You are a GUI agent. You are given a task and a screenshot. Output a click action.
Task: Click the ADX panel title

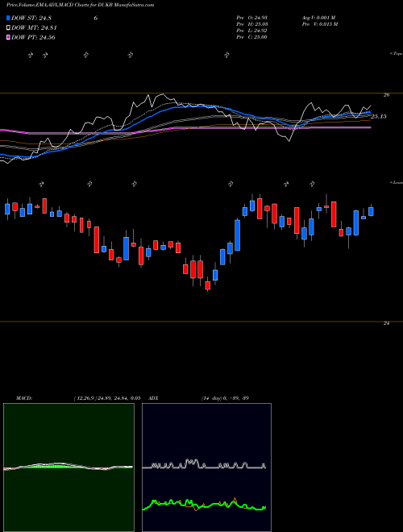pyautogui.click(x=154, y=398)
